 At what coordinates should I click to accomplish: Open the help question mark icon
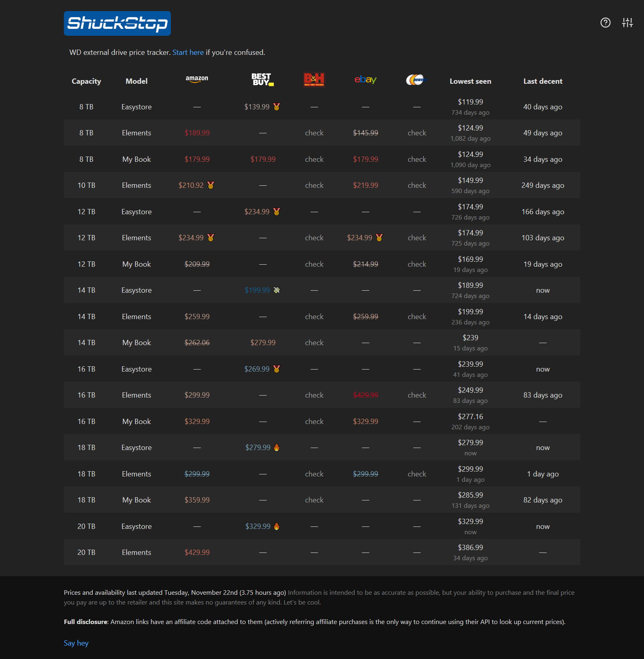click(605, 23)
